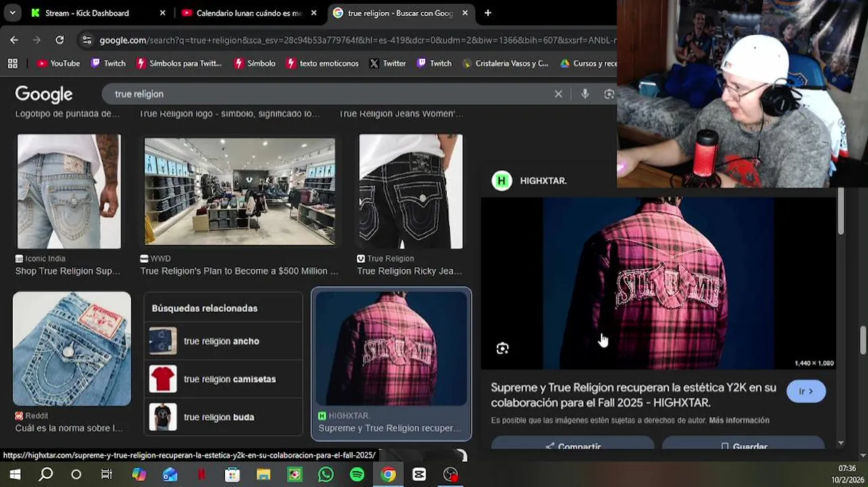
Task: Open Spotify from the taskbar
Action: [x=357, y=475]
